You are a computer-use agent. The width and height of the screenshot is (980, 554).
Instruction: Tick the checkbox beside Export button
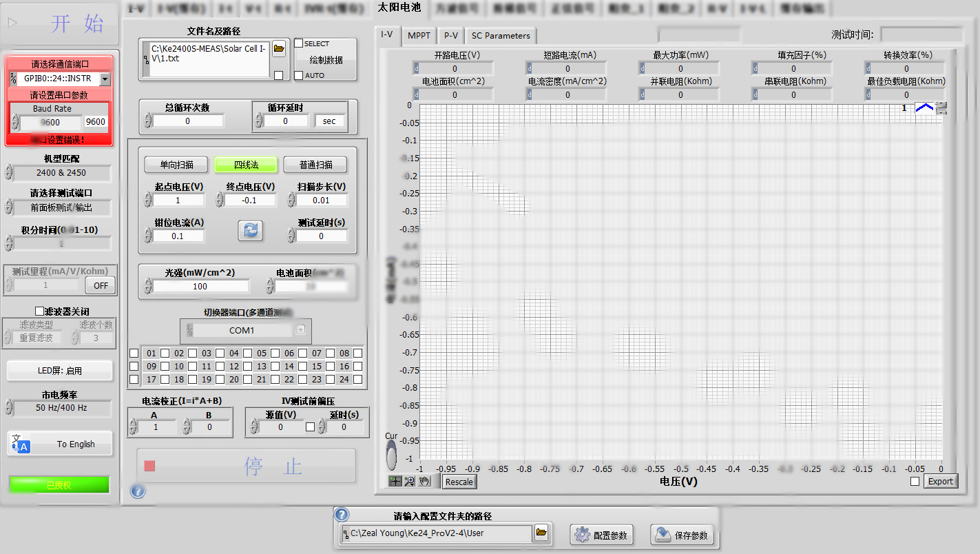pyautogui.click(x=915, y=482)
